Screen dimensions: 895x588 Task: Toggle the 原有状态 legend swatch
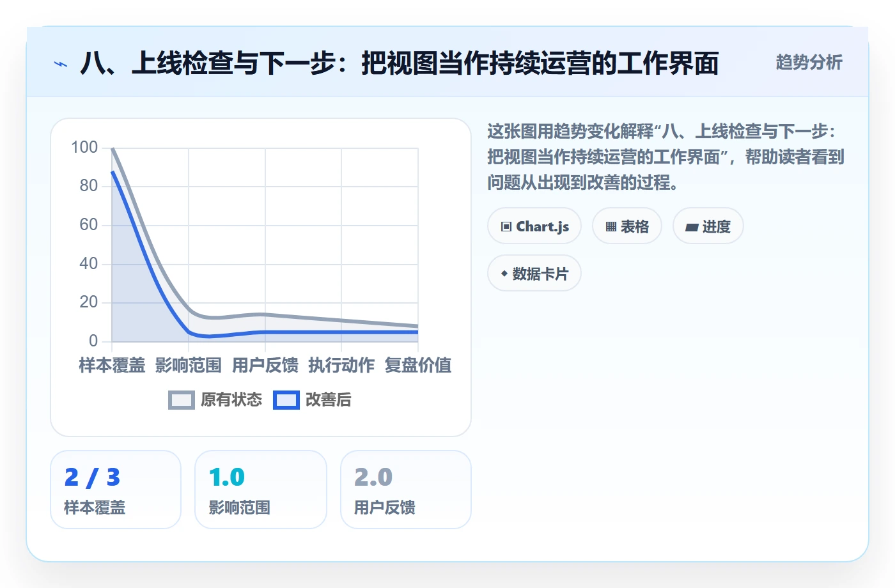coord(182,400)
